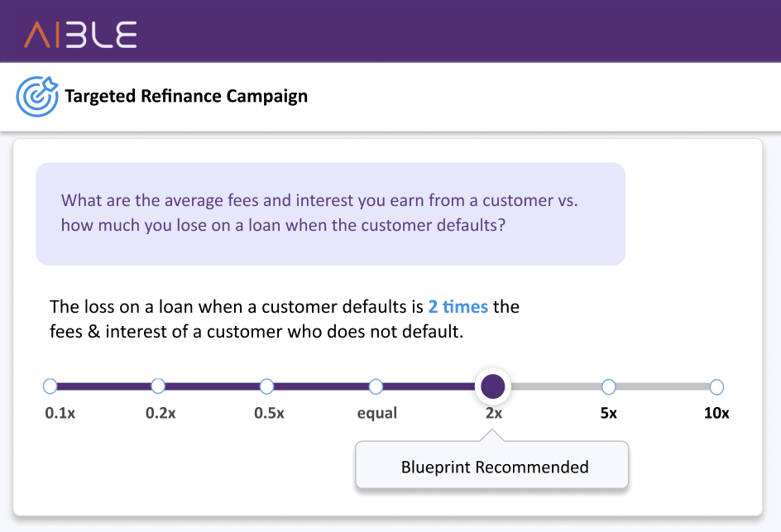Set slider to 0.1x stop
The image size is (781, 532).
pos(50,386)
